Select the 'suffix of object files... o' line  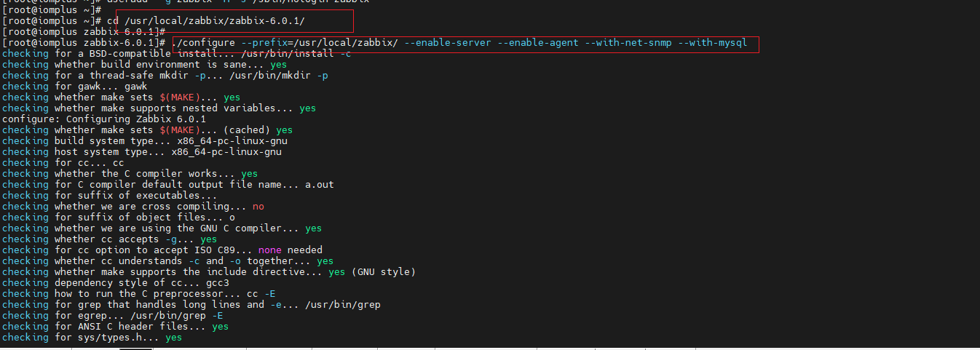click(119, 218)
